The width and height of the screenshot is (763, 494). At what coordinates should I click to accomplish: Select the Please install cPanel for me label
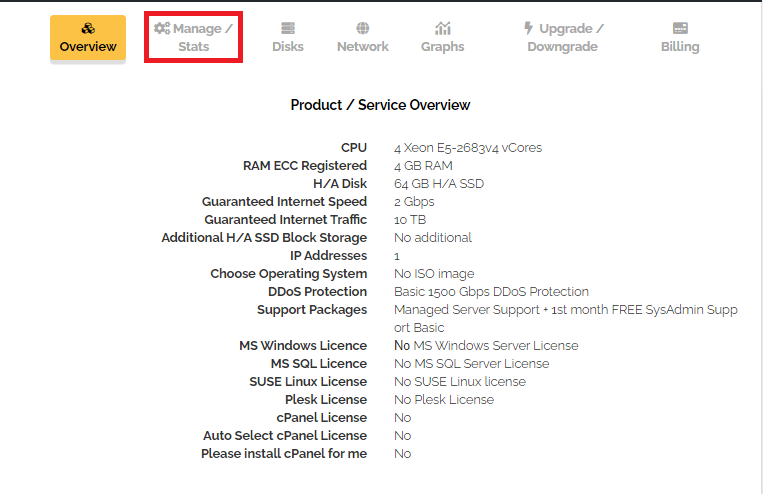pos(284,454)
